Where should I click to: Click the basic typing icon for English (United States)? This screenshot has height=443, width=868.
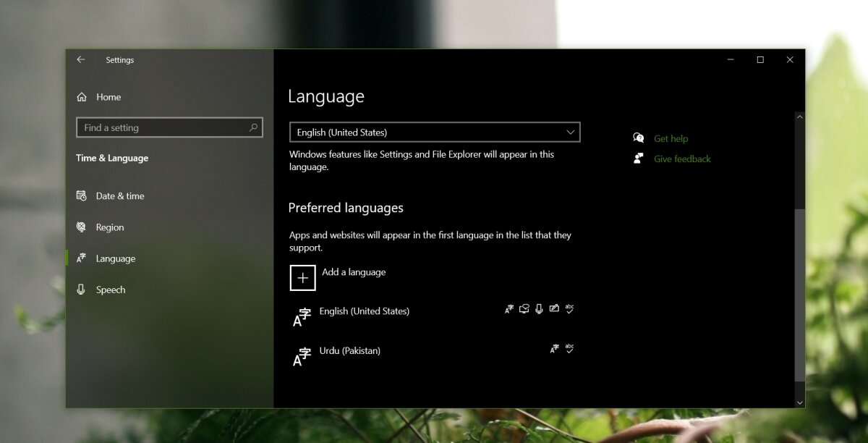[569, 308]
